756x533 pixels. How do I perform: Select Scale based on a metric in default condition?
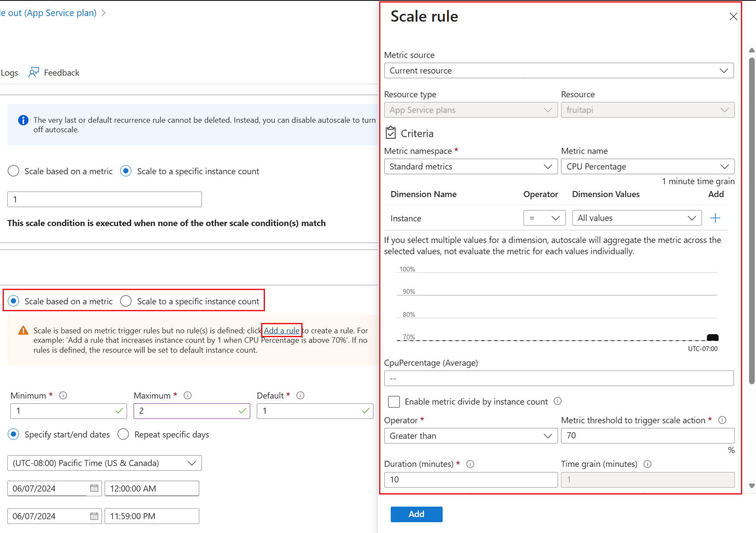(13, 171)
